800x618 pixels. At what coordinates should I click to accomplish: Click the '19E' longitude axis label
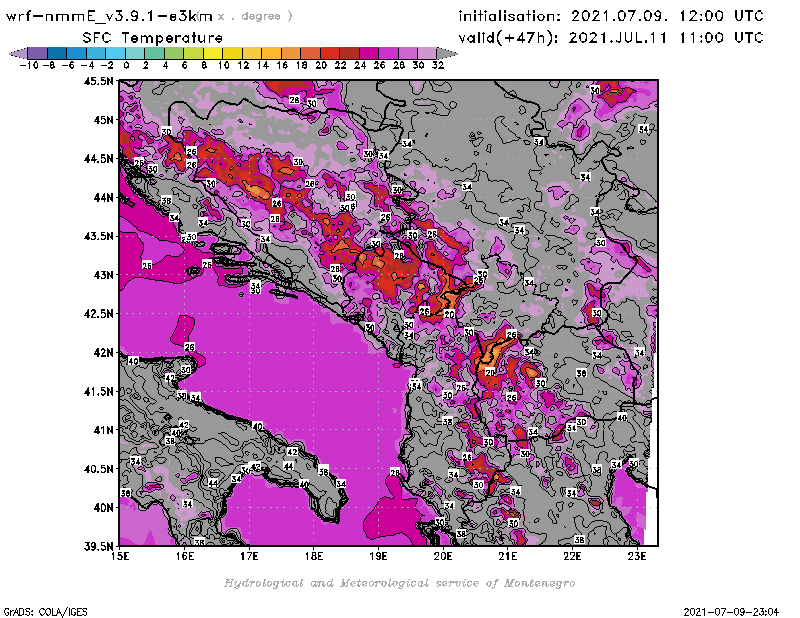[x=379, y=556]
